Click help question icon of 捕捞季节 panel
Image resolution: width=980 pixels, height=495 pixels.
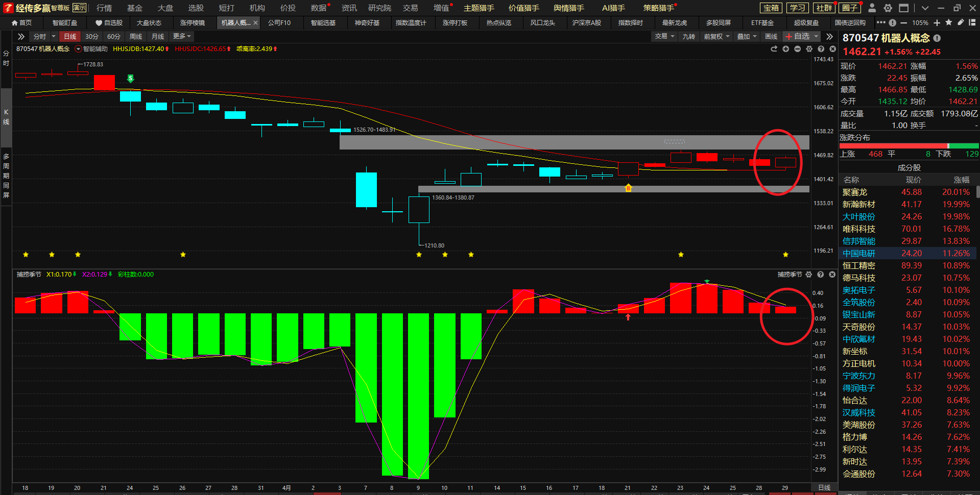click(x=820, y=275)
